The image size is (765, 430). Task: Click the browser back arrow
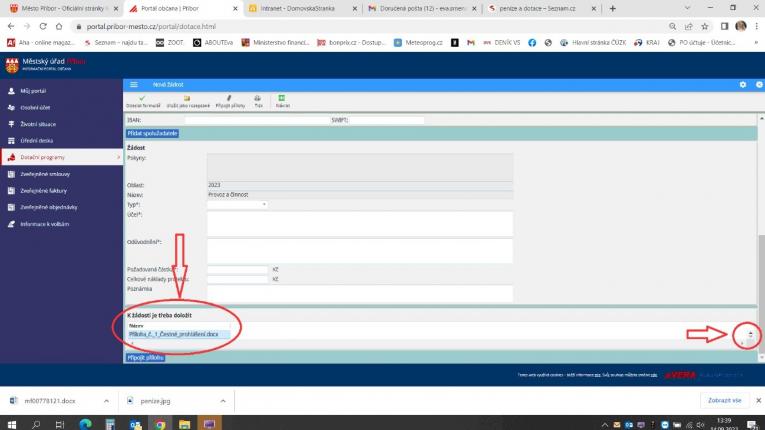coord(11,26)
